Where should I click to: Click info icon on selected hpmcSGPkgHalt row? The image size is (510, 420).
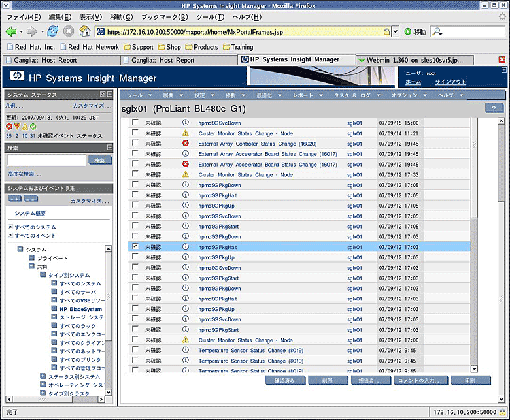pos(186,246)
